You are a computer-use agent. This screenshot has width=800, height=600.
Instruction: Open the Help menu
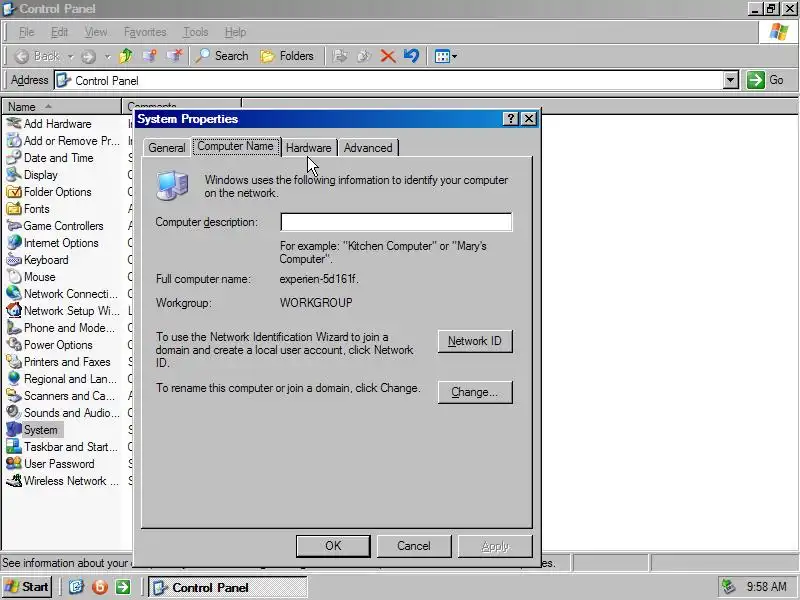(235, 32)
